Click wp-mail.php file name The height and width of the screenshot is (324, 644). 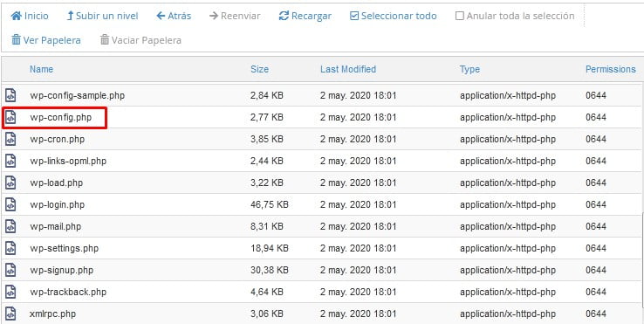click(x=56, y=226)
